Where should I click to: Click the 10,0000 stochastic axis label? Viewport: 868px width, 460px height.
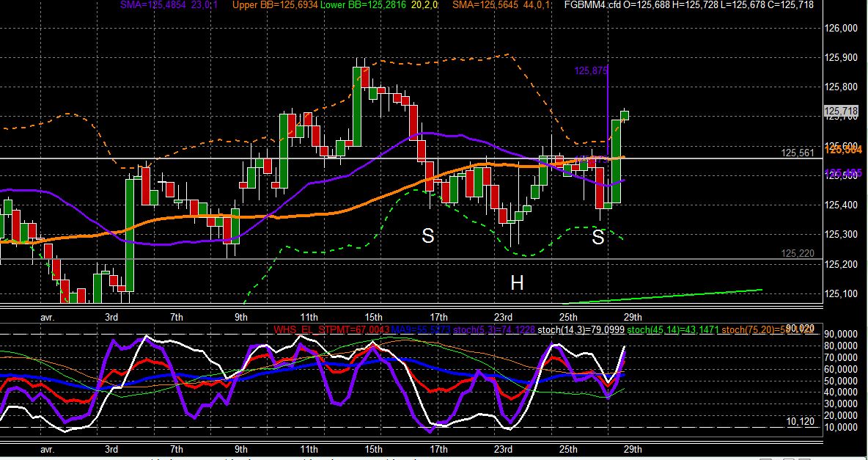coord(842,427)
